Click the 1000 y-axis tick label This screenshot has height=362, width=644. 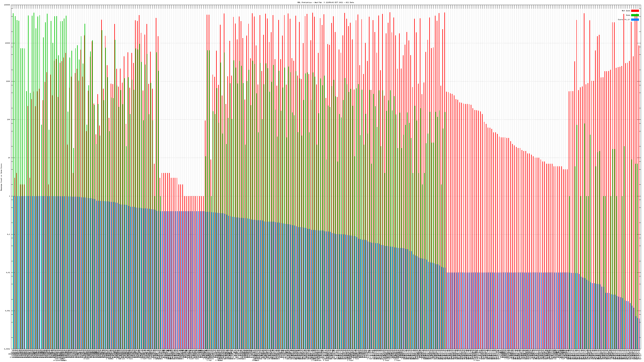[8, 81]
